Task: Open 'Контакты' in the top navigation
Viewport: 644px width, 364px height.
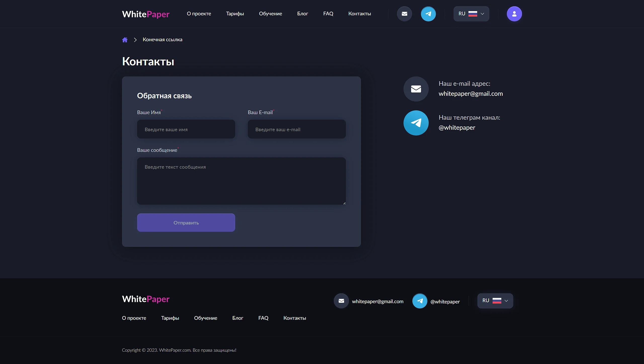Action: point(359,14)
